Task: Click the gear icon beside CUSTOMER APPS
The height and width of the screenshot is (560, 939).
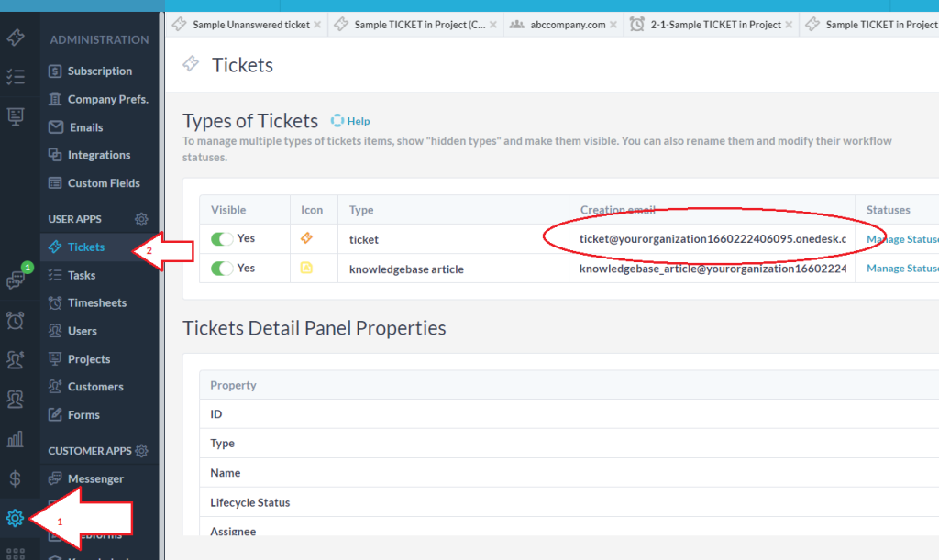Action: pyautogui.click(x=141, y=451)
